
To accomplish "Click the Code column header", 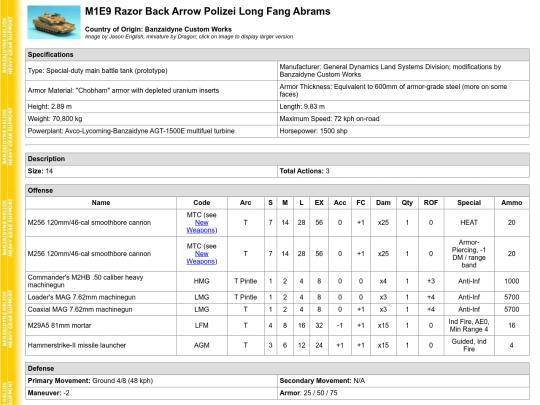I will [201, 203].
